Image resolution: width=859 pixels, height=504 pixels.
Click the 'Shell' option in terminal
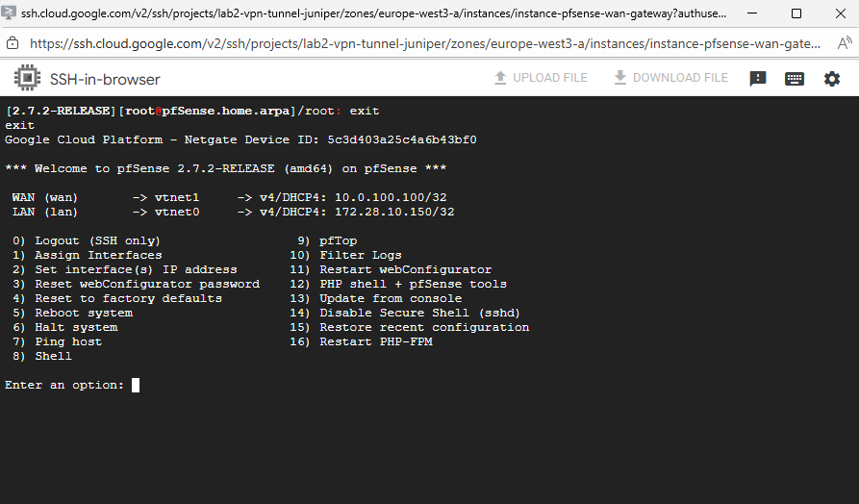[x=53, y=356]
